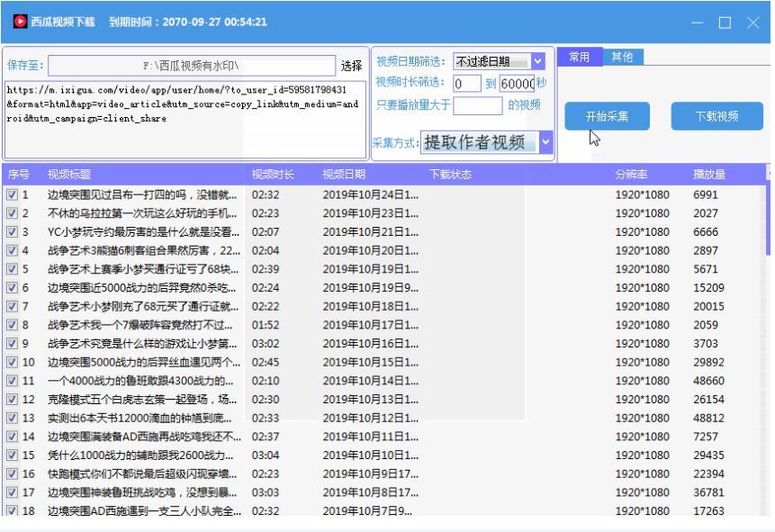Image resolution: width=775 pixels, height=532 pixels.
Task: Select row 14 title 边境突围满装备AD西施
Action: pos(144,437)
